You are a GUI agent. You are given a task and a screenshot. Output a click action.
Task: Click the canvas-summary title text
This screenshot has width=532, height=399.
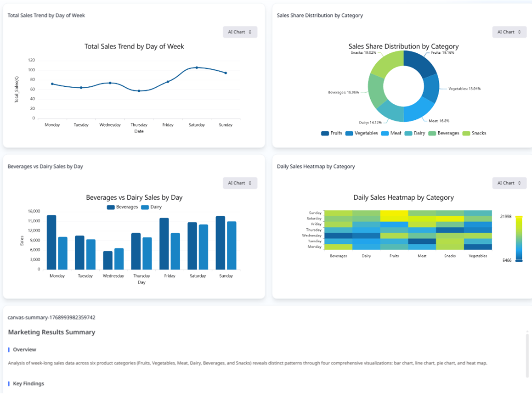[x=51, y=317]
